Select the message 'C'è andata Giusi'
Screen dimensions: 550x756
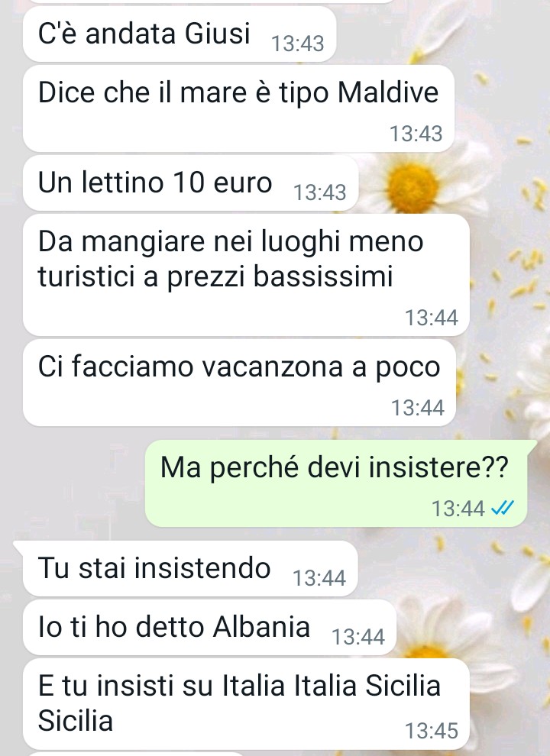coord(180,34)
